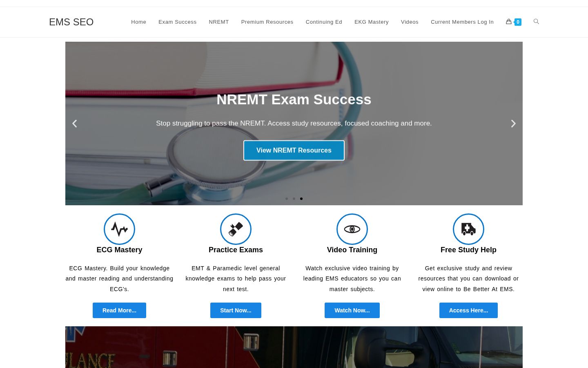588x368 pixels.
Task: Open the Videos menu item
Action: tap(410, 22)
